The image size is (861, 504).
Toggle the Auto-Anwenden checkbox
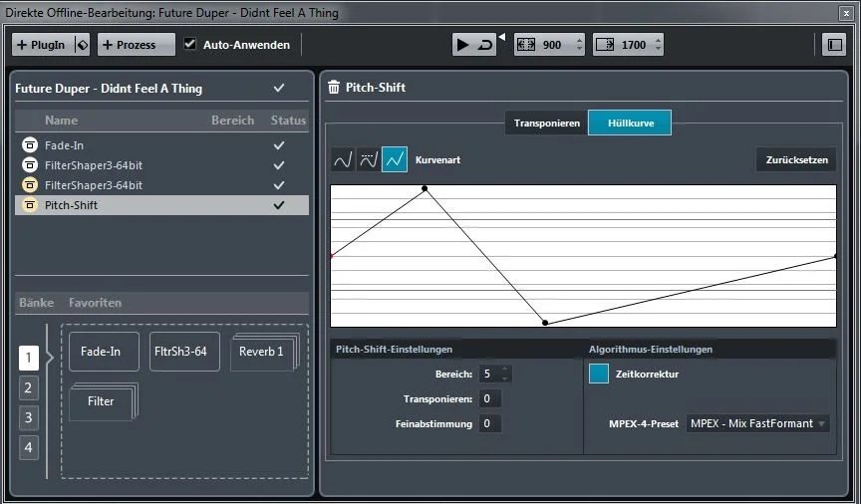[x=190, y=44]
